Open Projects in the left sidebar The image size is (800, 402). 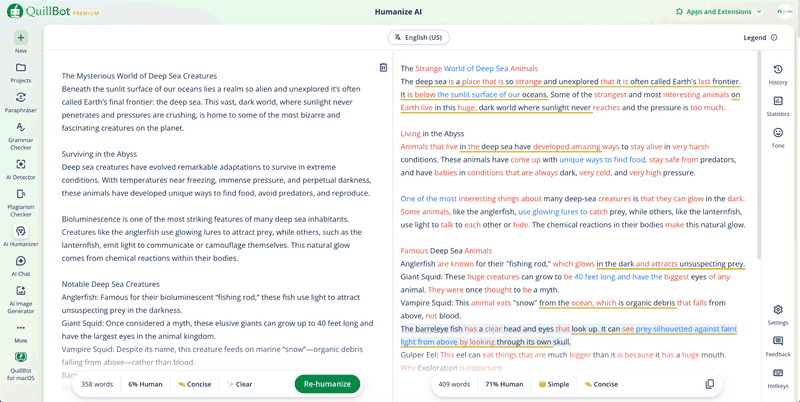[x=21, y=72]
